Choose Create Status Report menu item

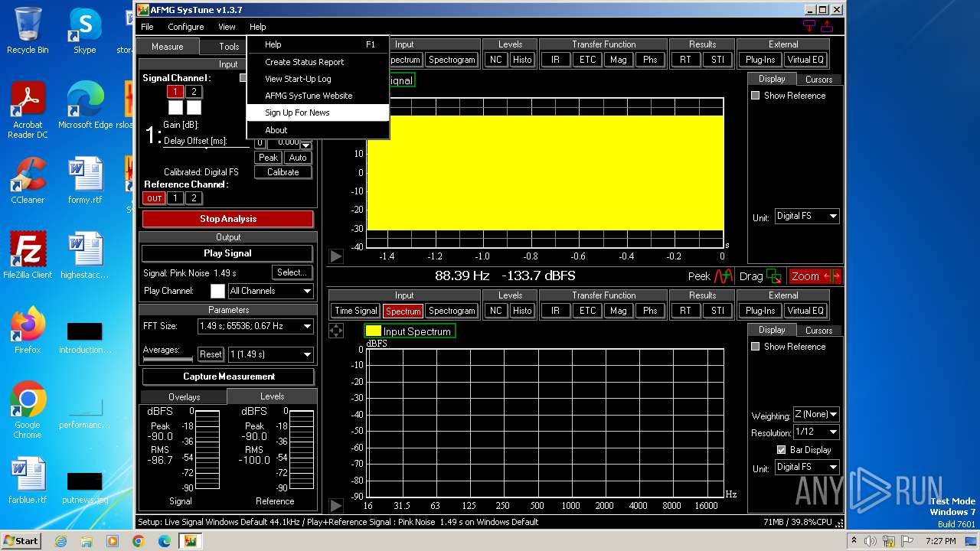(318, 62)
